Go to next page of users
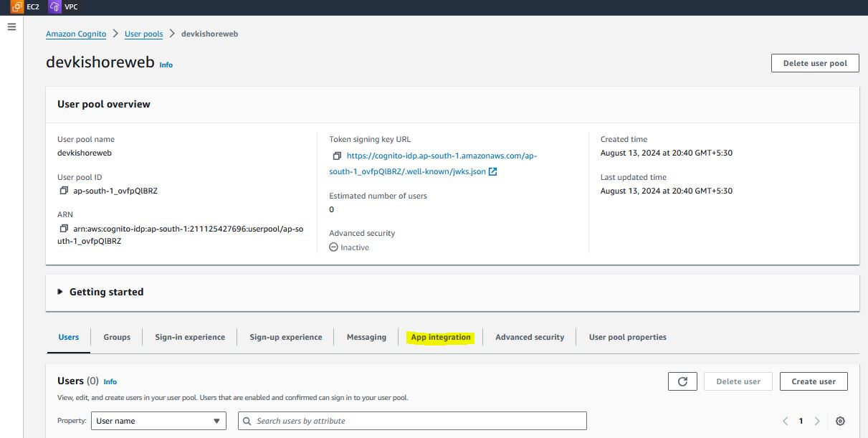 point(816,421)
